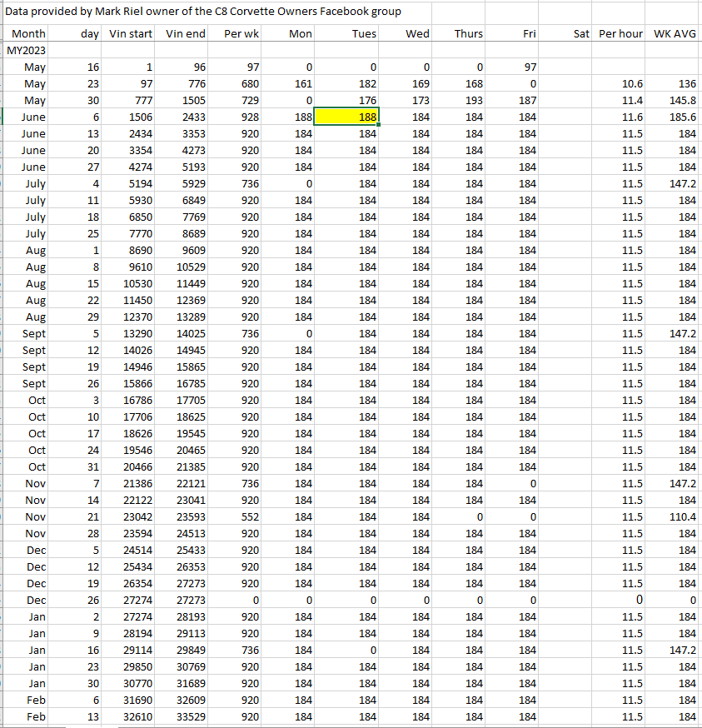Click the Vin end column header
This screenshot has height=728, width=702.
click(186, 34)
